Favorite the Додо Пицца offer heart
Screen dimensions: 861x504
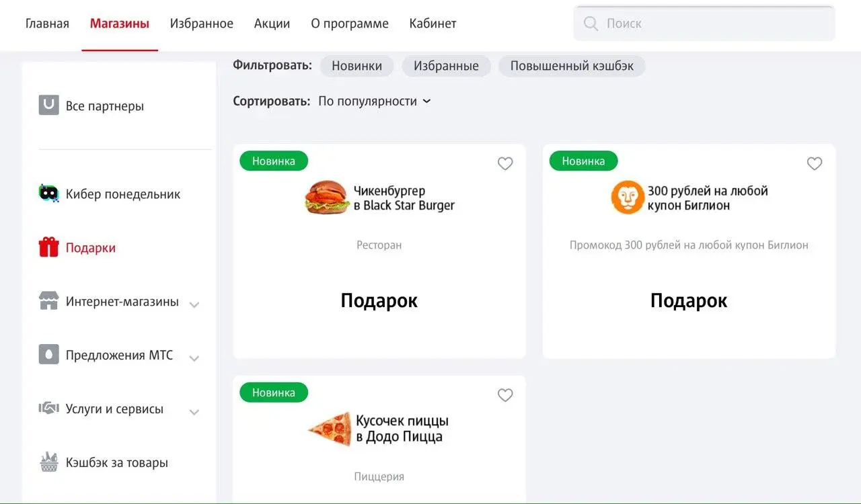click(x=505, y=395)
